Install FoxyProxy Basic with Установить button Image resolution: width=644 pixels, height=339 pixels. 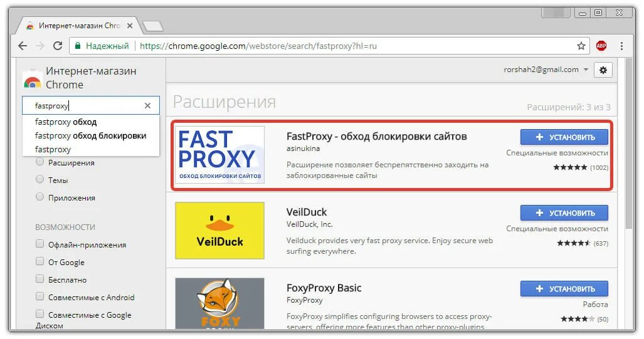564,289
